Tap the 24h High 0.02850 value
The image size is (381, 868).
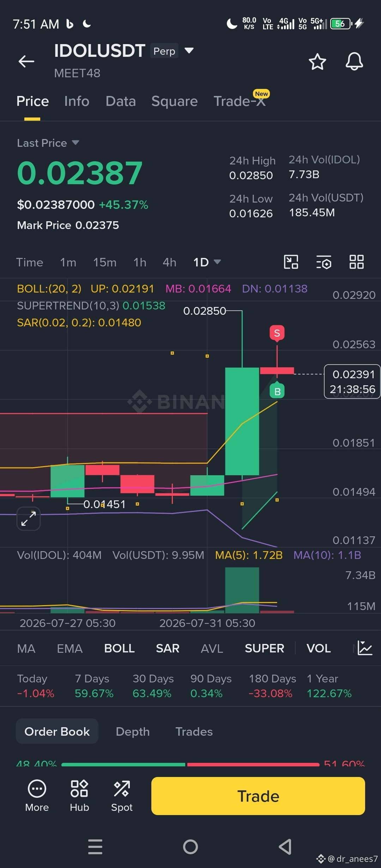251,175
